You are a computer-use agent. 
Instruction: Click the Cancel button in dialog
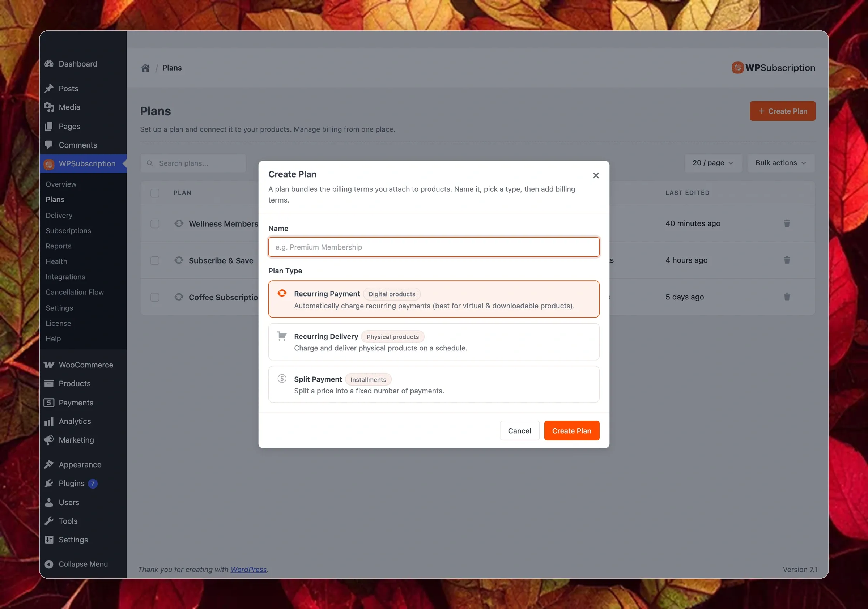click(x=519, y=431)
